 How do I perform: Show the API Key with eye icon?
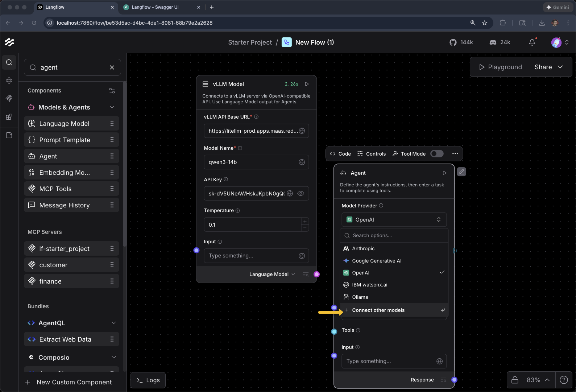(x=301, y=193)
